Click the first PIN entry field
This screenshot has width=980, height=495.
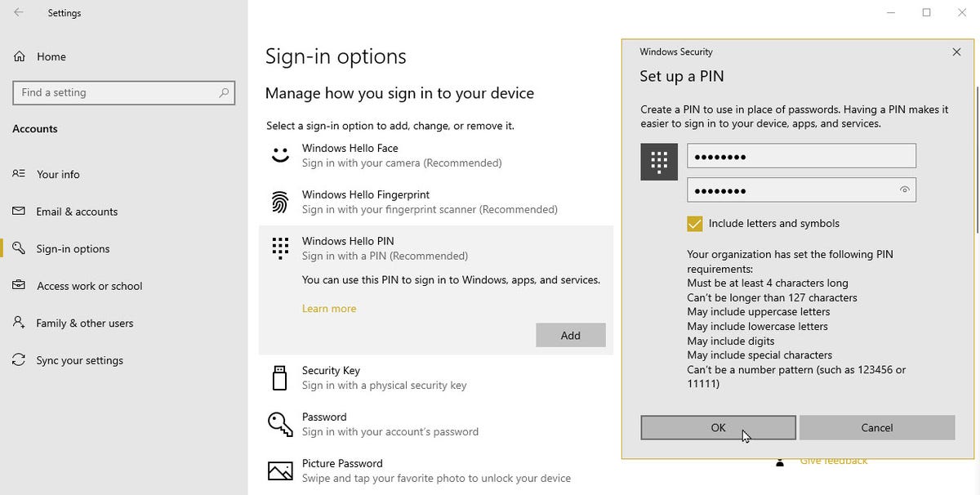click(801, 156)
